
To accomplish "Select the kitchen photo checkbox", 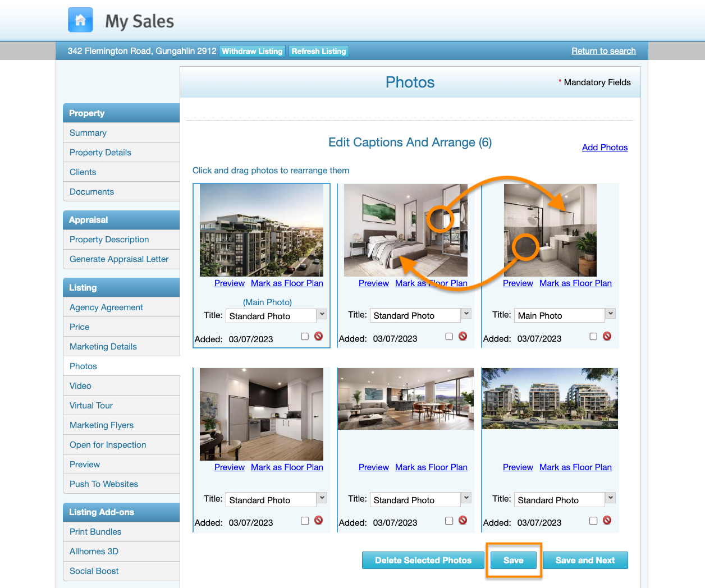I will click(305, 520).
